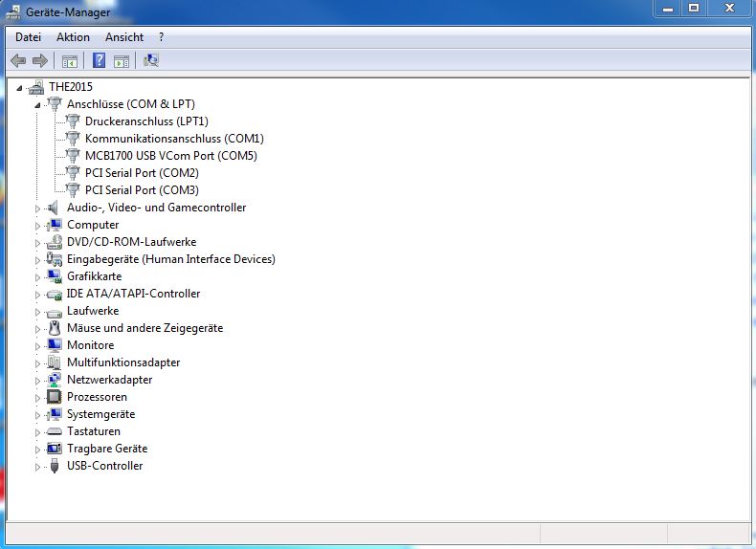
Task: Expand the Systemgeräte category
Action: click(x=37, y=415)
